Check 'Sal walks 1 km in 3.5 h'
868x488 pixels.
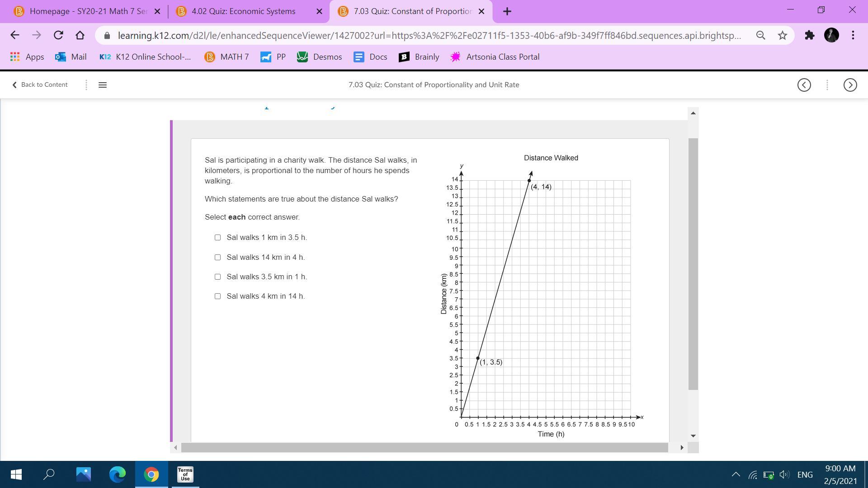pyautogui.click(x=217, y=237)
